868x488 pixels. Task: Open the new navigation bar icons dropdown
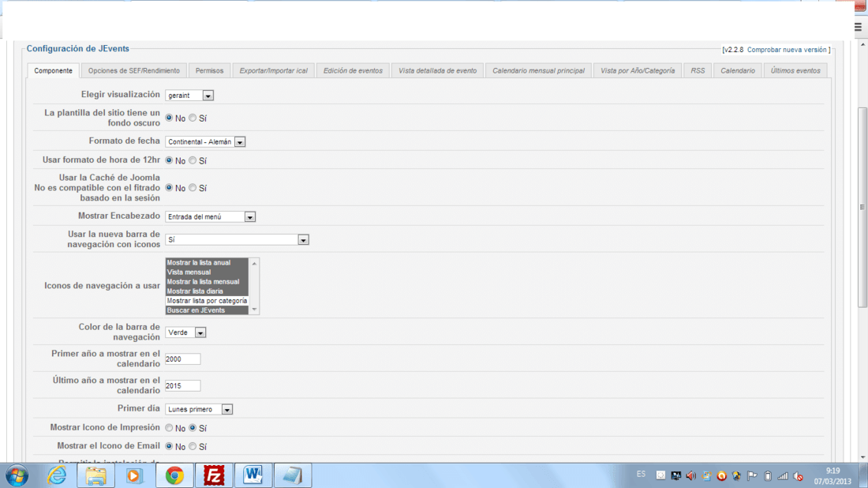(237, 239)
